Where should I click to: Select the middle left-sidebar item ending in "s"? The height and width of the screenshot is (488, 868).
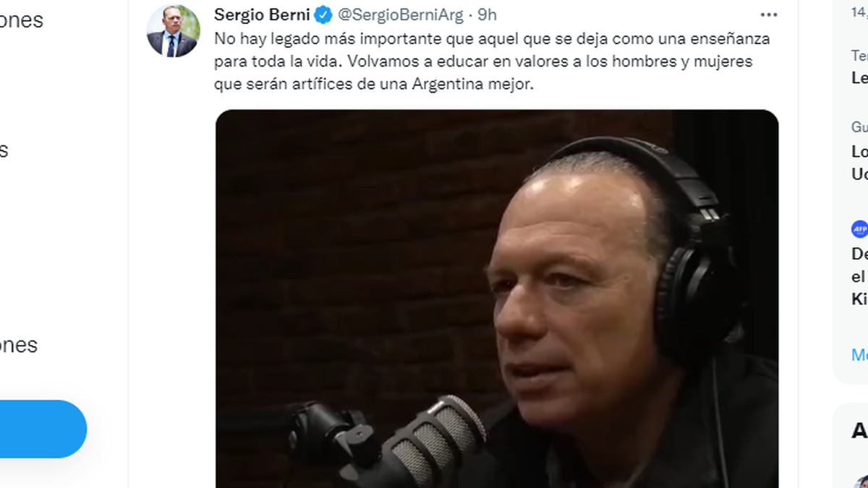pos(4,150)
